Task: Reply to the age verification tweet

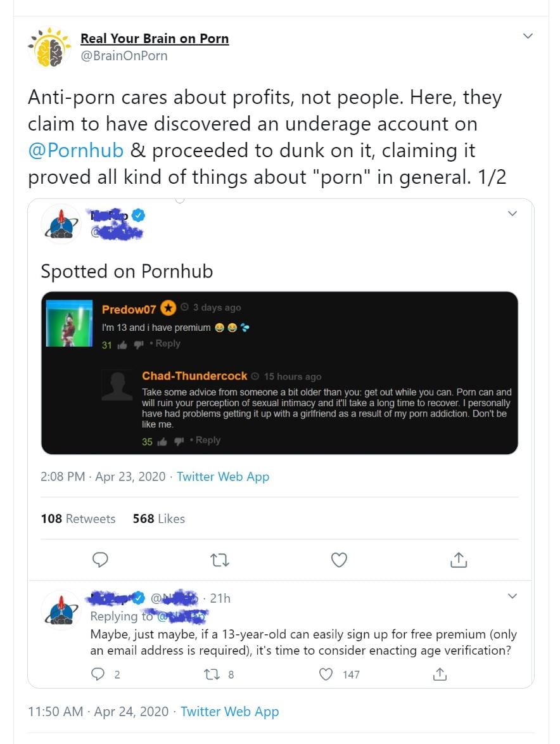Action: 99,674
